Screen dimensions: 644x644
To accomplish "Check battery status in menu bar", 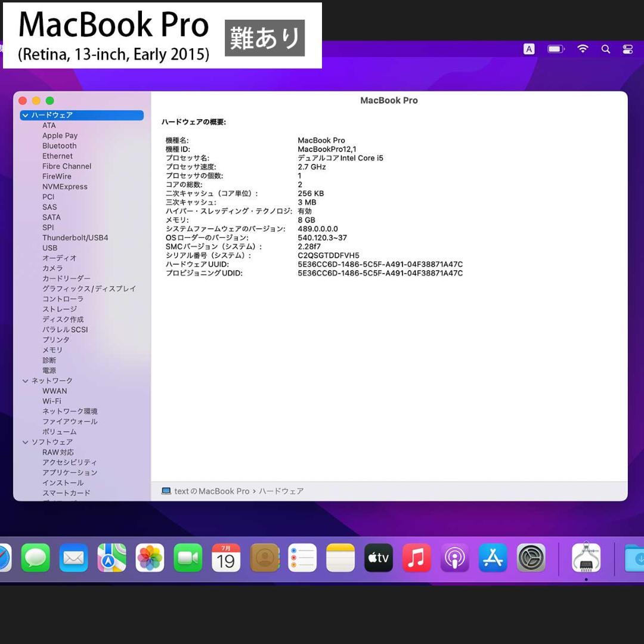I will click(556, 49).
